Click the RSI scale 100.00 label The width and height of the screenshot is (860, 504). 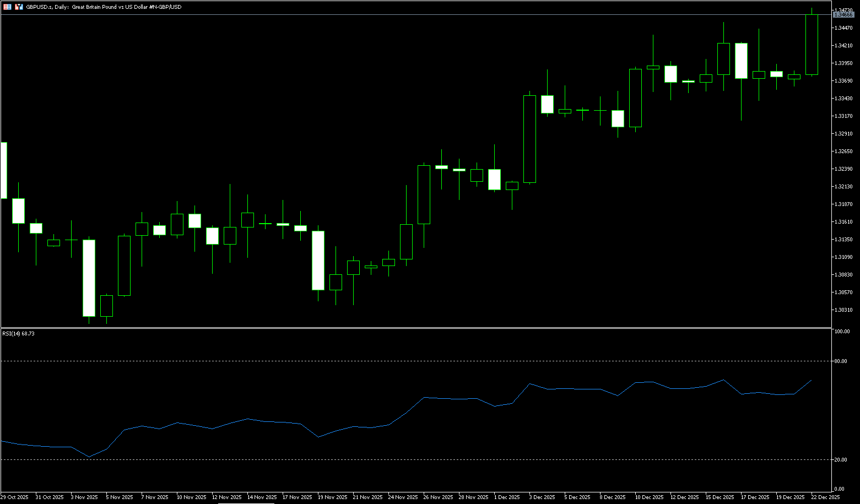point(842,332)
